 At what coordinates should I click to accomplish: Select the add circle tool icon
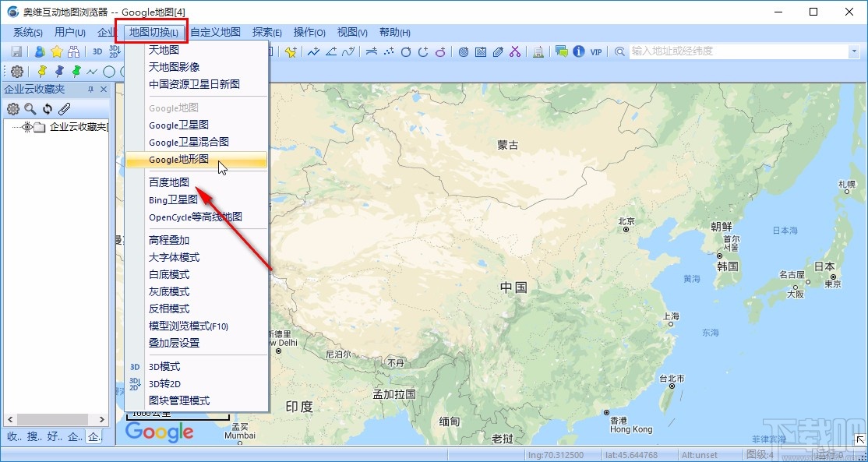pyautogui.click(x=406, y=51)
